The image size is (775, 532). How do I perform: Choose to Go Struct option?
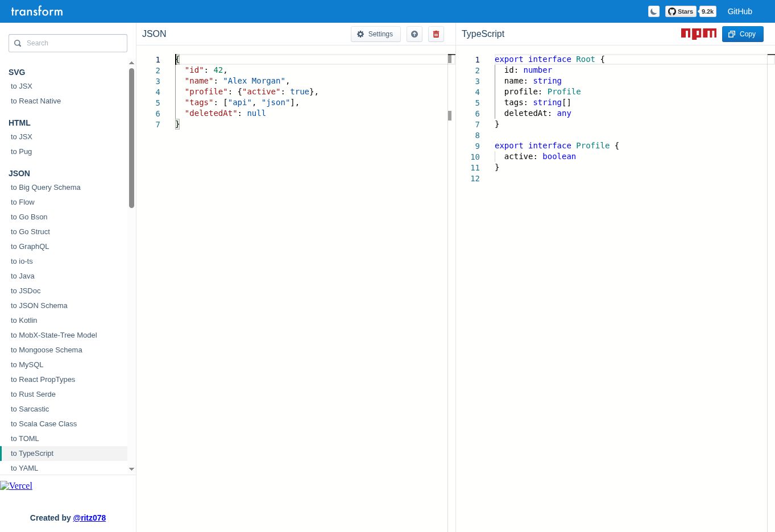pyautogui.click(x=64, y=232)
